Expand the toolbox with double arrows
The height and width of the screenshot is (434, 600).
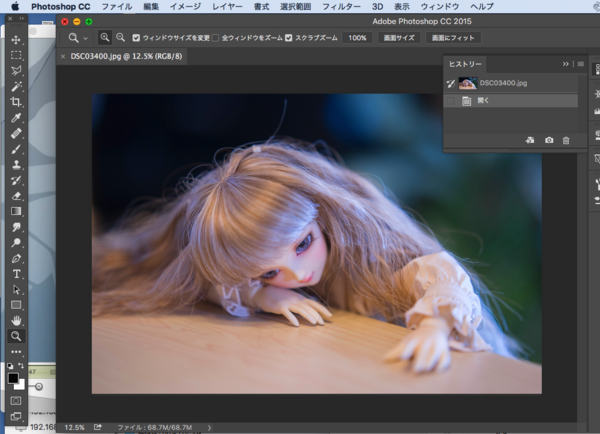(x=22, y=18)
